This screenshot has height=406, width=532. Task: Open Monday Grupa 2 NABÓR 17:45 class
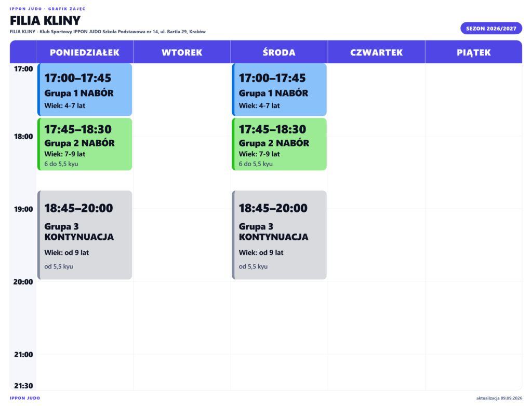[x=85, y=144]
